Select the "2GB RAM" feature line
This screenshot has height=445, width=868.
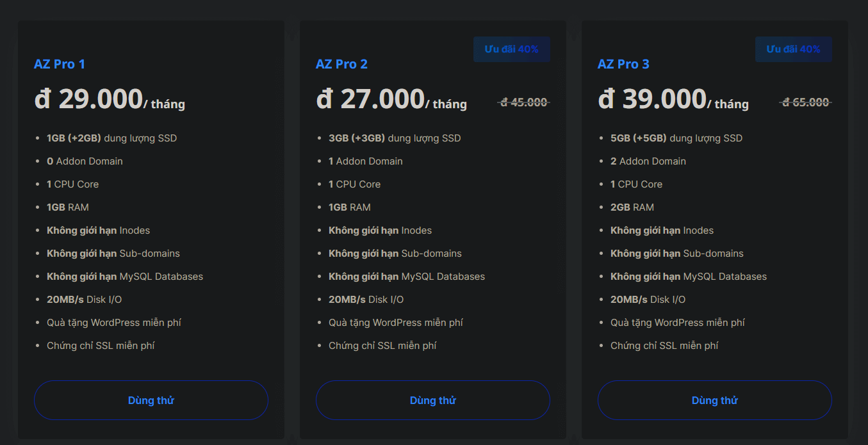tap(632, 207)
